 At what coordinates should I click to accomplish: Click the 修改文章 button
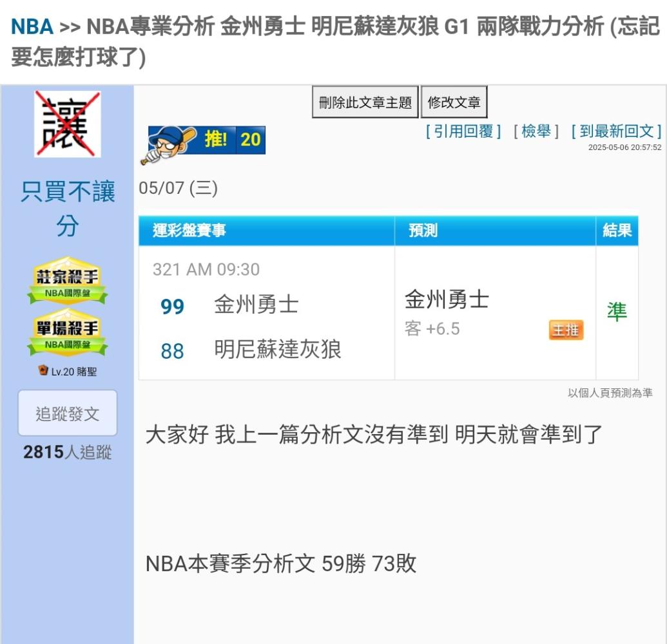click(x=454, y=102)
